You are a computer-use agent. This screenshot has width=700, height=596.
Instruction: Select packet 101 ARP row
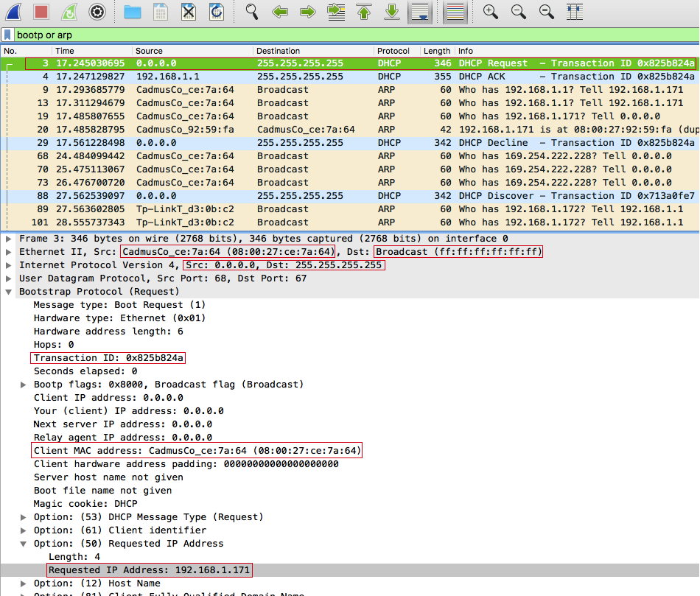(x=350, y=222)
